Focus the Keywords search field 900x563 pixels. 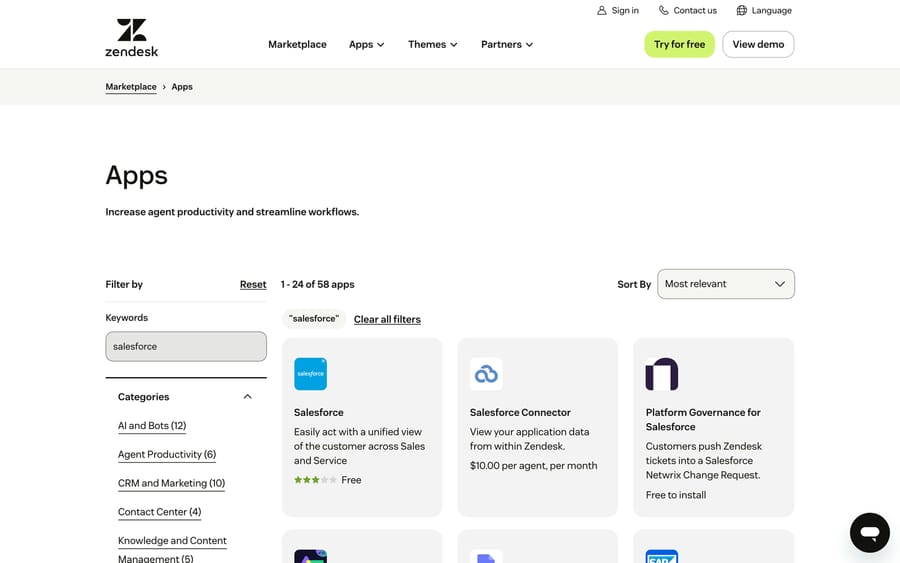(x=186, y=347)
